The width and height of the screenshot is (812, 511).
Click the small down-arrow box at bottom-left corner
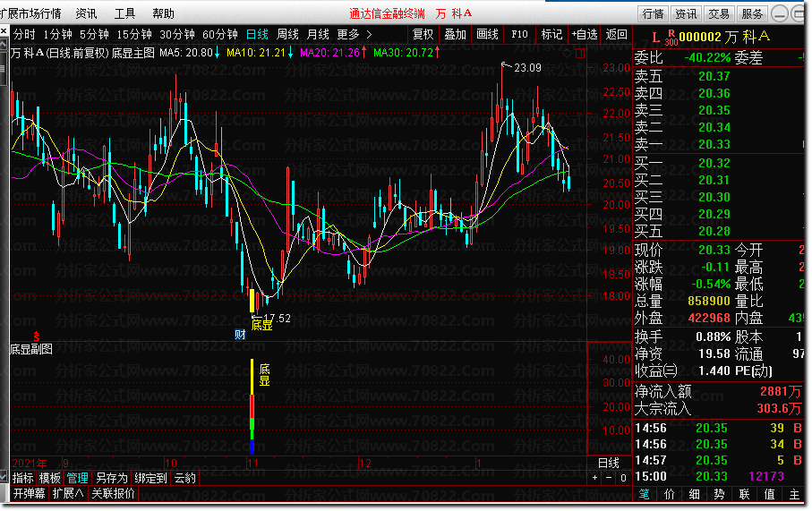[4, 476]
